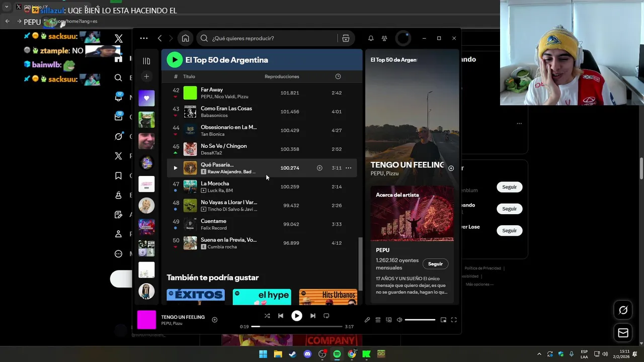The height and width of the screenshot is (362, 644).
Task: Open Spotify home via the house icon
Action: 185,38
